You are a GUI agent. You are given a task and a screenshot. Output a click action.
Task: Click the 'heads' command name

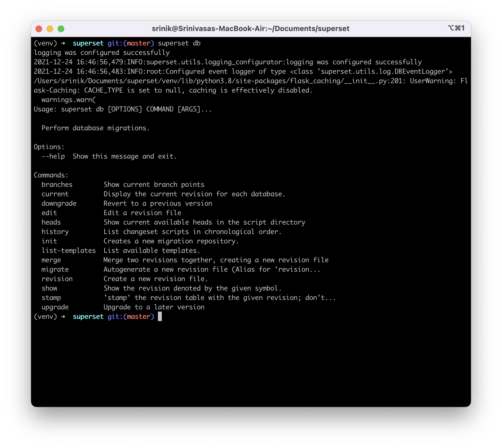tap(51, 222)
